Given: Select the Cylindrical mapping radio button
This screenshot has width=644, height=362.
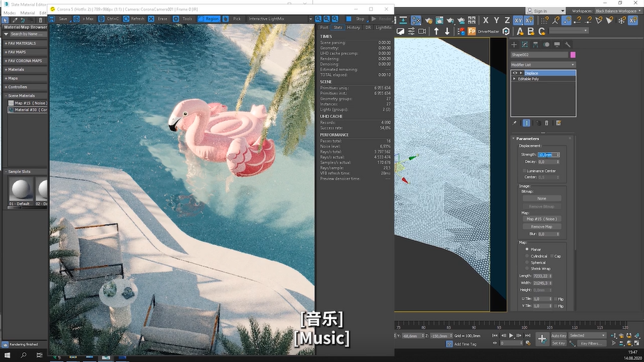Looking at the screenshot, I should coord(527,256).
